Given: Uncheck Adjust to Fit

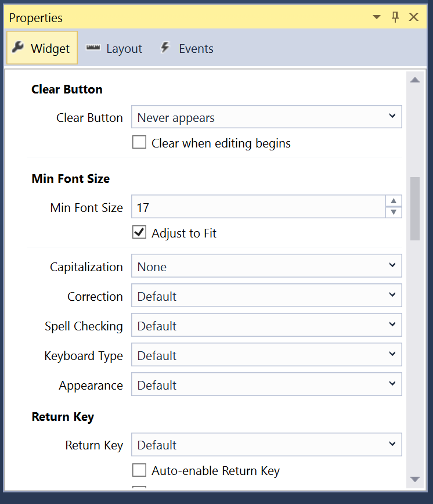Looking at the screenshot, I should tap(139, 232).
